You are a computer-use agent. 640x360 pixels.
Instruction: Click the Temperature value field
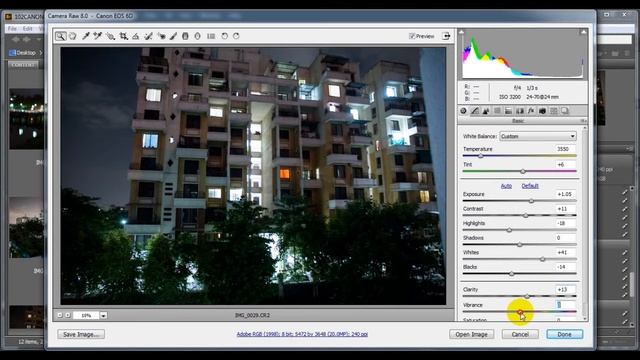(x=565, y=149)
